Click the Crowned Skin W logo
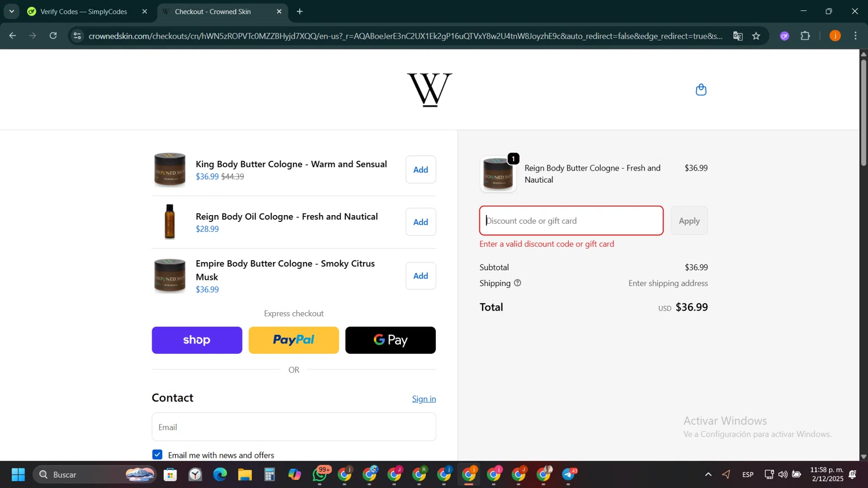The image size is (868, 488). (x=429, y=90)
